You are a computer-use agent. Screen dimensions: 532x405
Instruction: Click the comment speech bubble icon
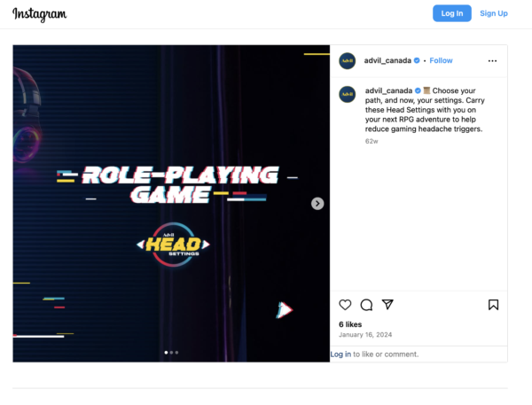(x=366, y=305)
